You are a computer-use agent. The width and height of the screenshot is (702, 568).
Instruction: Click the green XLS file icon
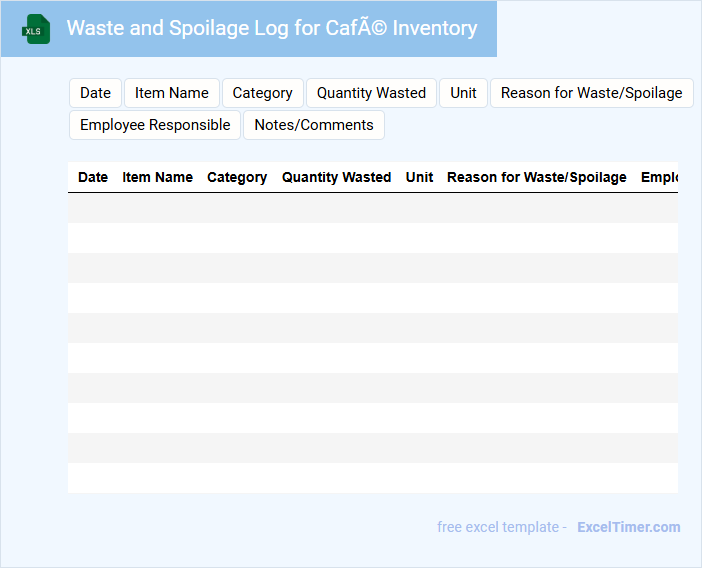click(36, 29)
